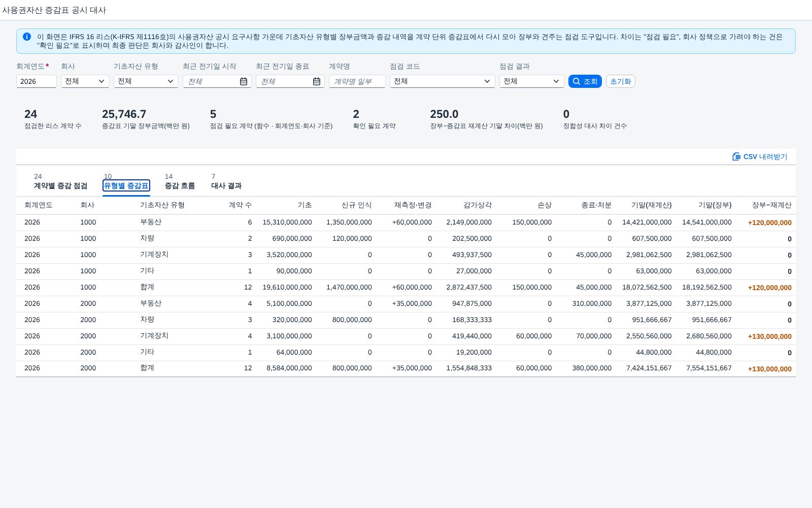Click 종료·처분 value 310,000,000
Viewport: 812px width, 508px height.
pos(592,304)
